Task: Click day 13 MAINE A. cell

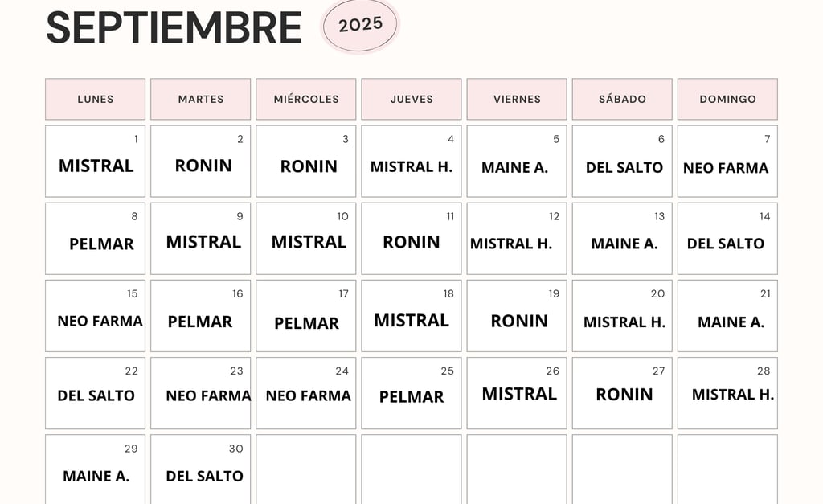Action: pos(622,239)
